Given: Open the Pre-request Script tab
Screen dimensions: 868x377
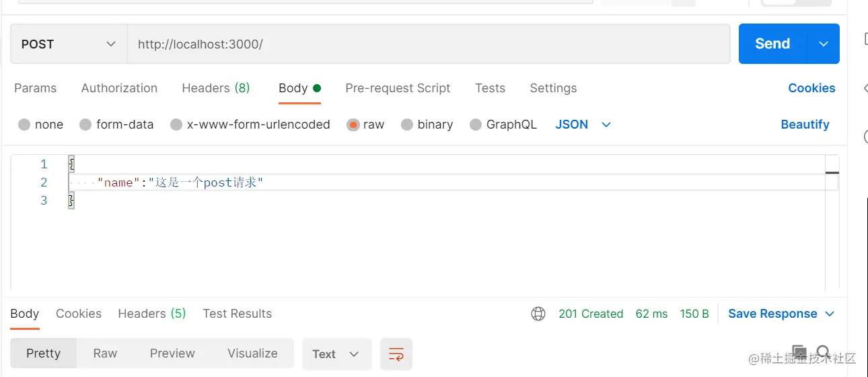Looking at the screenshot, I should tap(398, 88).
